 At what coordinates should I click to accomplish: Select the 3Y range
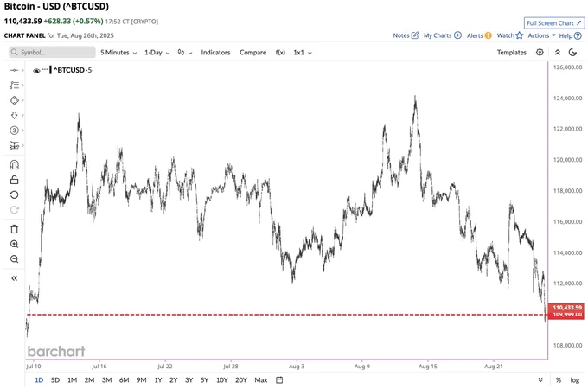point(189,380)
